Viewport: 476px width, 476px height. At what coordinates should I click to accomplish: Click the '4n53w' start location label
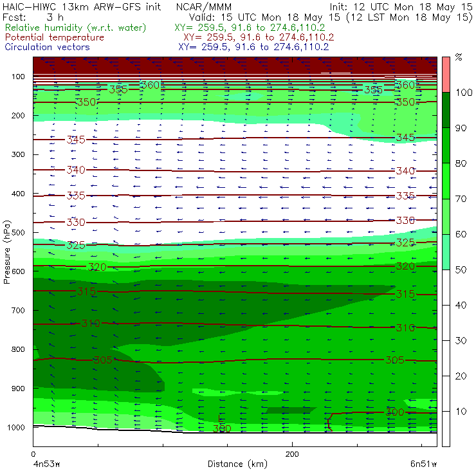point(46,464)
